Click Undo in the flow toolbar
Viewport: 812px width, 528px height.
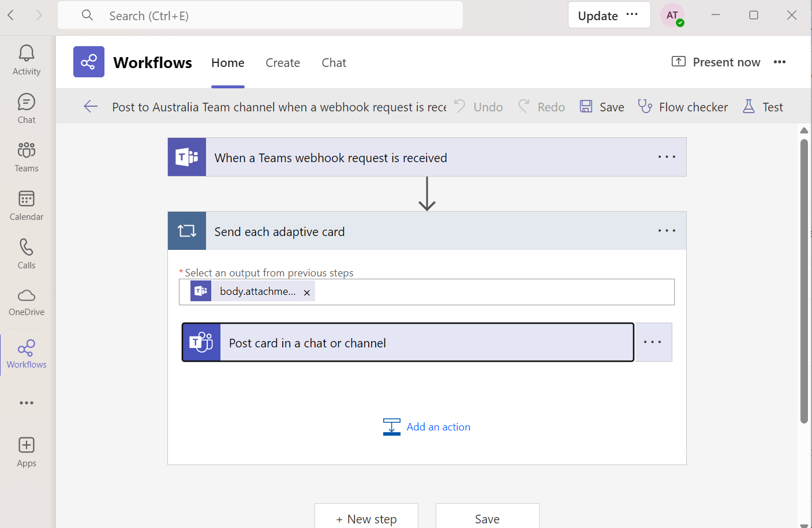(478, 107)
